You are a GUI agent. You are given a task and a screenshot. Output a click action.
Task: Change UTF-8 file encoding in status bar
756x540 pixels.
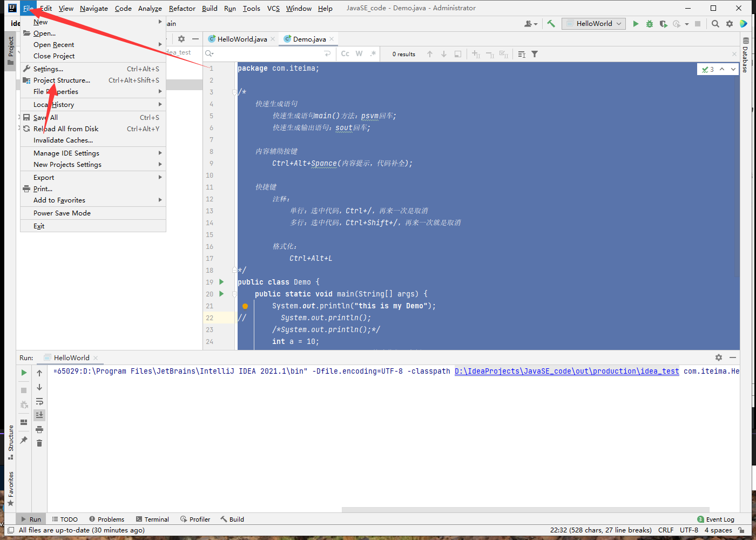tap(689, 530)
